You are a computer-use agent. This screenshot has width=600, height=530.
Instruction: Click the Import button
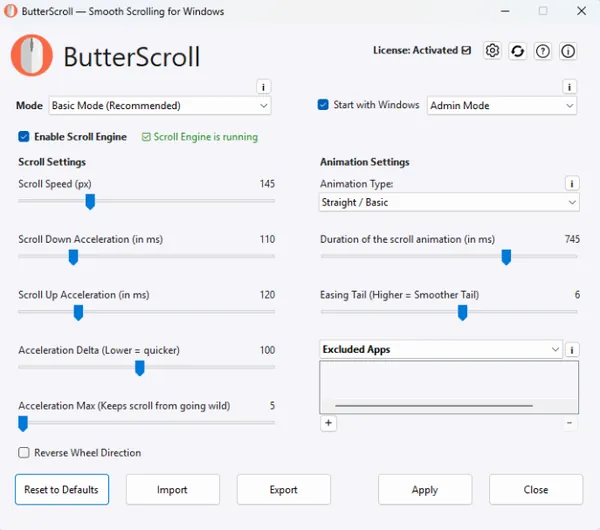(x=173, y=489)
